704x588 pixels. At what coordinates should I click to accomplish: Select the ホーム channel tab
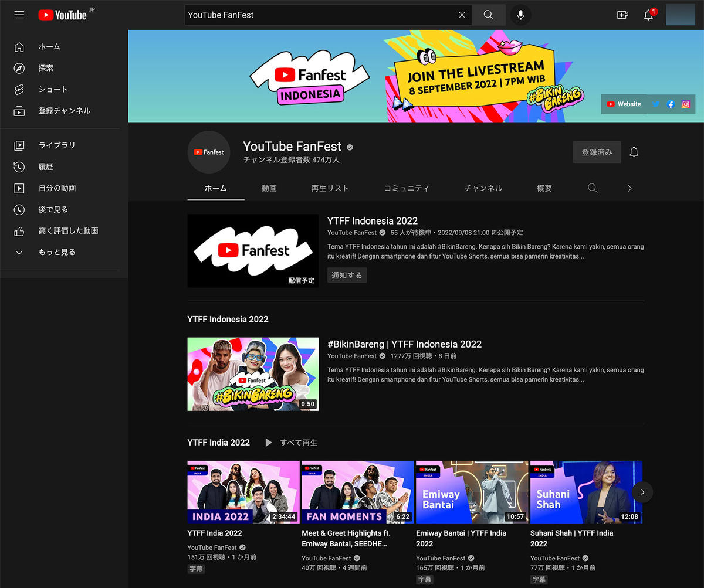[216, 188]
